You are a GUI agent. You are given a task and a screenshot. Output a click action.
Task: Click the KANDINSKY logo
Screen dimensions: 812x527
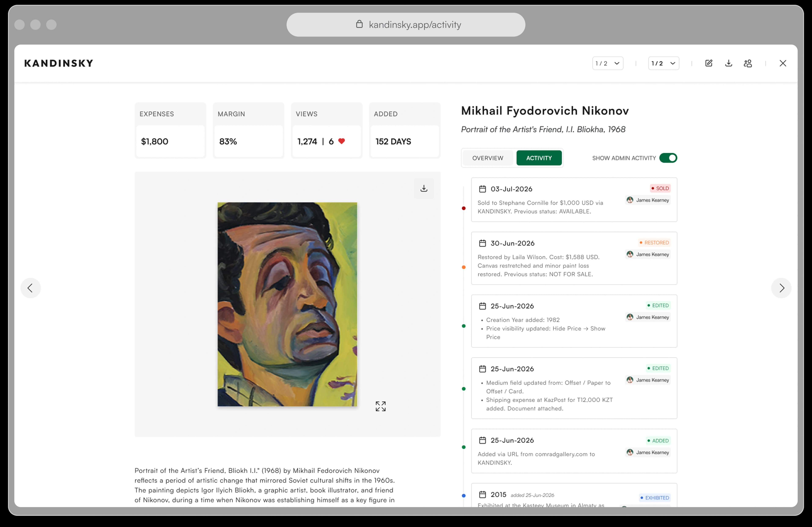point(59,63)
